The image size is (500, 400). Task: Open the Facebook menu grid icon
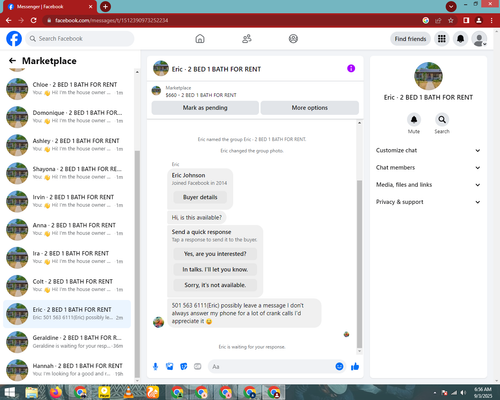(x=442, y=39)
